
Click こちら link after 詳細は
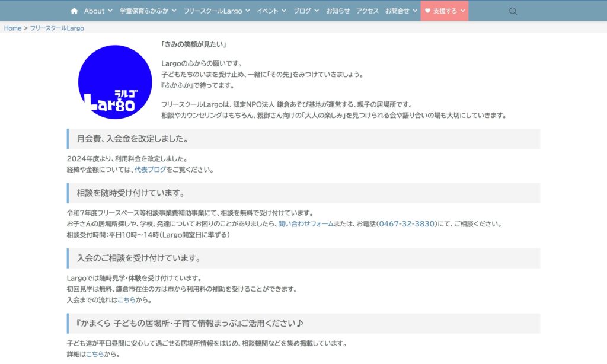95,355
